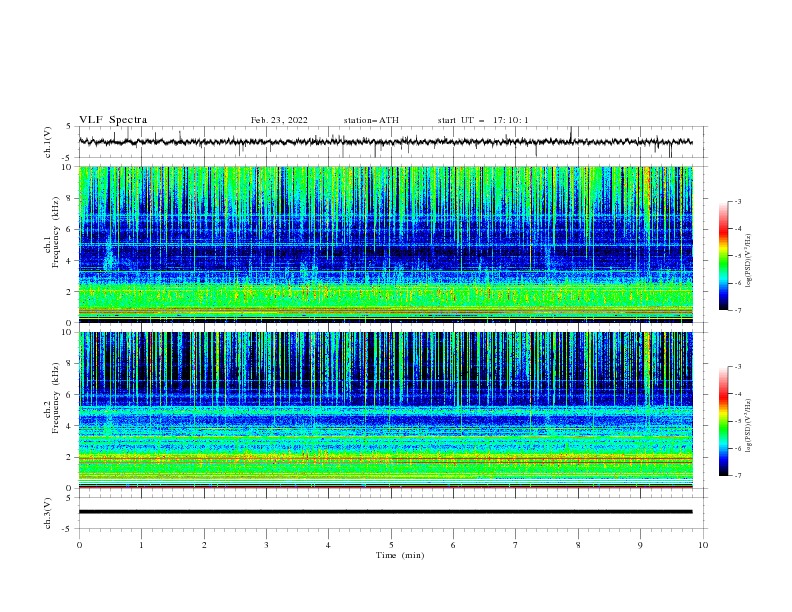The height and width of the screenshot is (612, 792).
Task: Click the 'VLF Spectra' title text
Action: pyautogui.click(x=113, y=120)
